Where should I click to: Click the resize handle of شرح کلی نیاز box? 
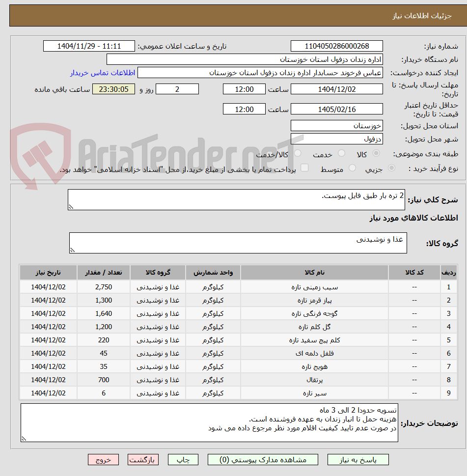click(x=71, y=207)
